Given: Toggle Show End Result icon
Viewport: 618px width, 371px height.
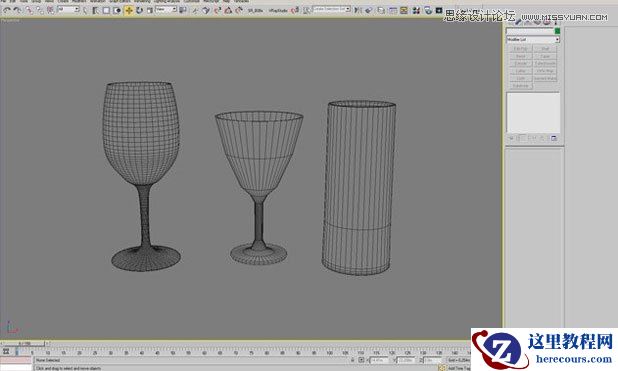Looking at the screenshot, I should [x=519, y=138].
